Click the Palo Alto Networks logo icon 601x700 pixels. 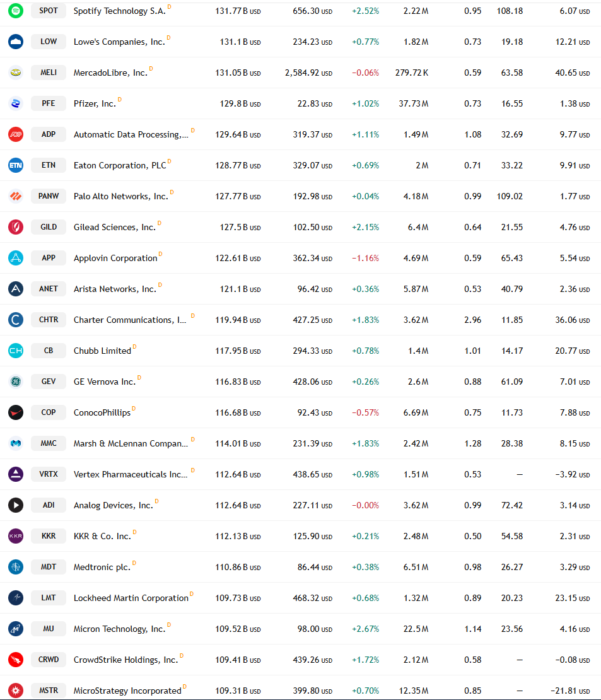pos(16,196)
